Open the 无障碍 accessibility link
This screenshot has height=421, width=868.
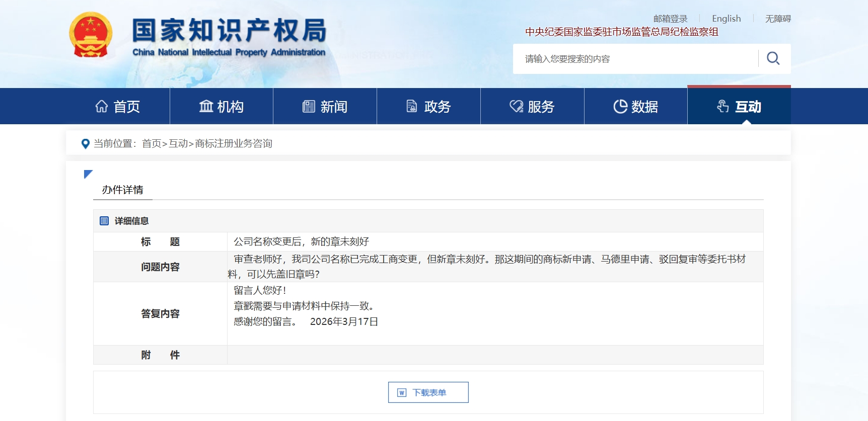click(778, 19)
